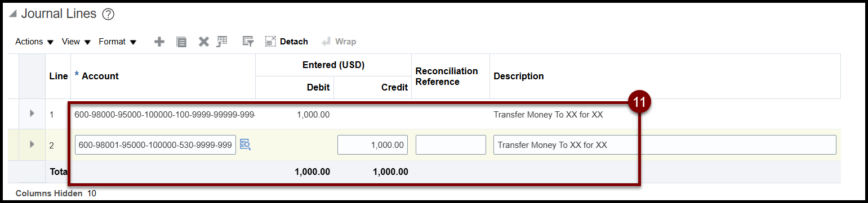Click the Query By Example filter icon
Screen dimensions: 868x203
tap(248, 42)
